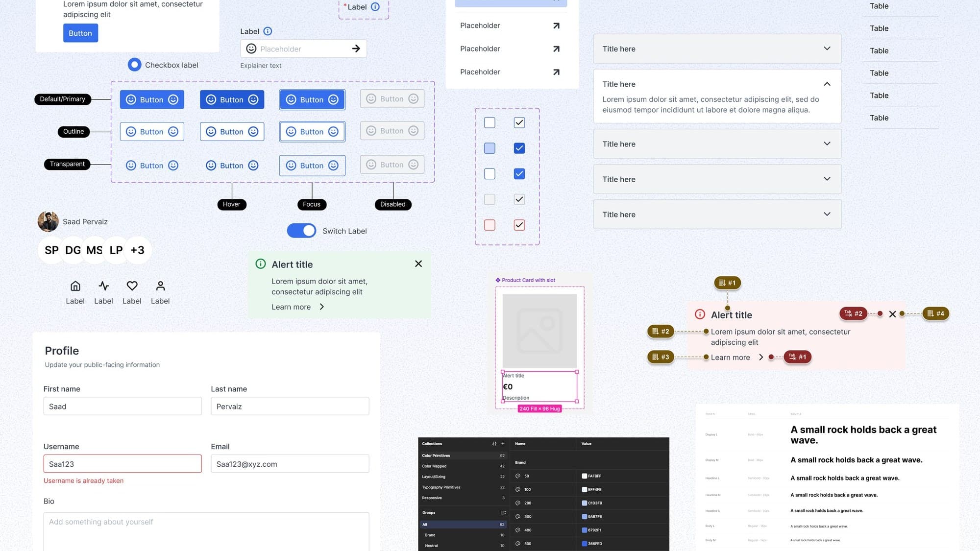Click the right arrow icon inside the Placeholder input
Viewport: 980px width, 551px height.
coord(356,48)
